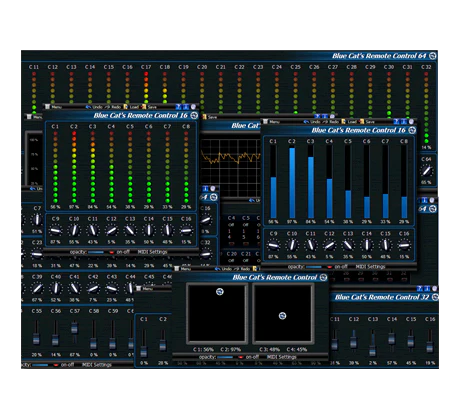Image resolution: width=460 pixels, height=416 pixels.
Task: Click C9 knob in left Remote Control 16
Action: click(x=55, y=230)
